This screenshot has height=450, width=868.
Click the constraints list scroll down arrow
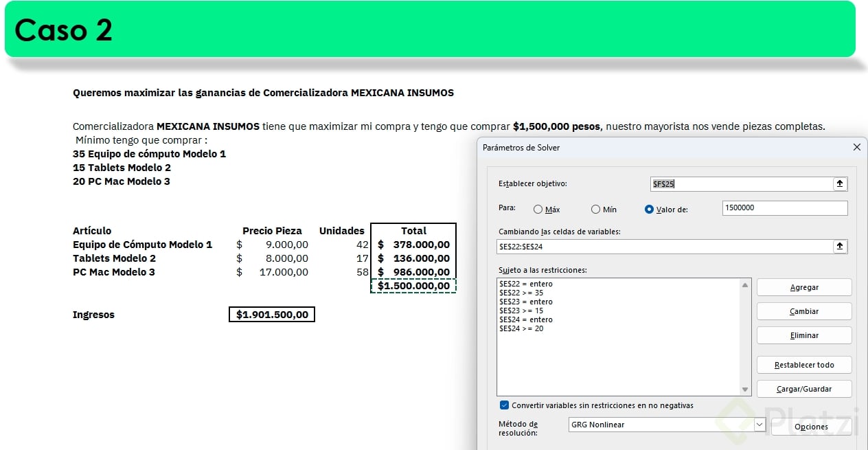pos(745,390)
